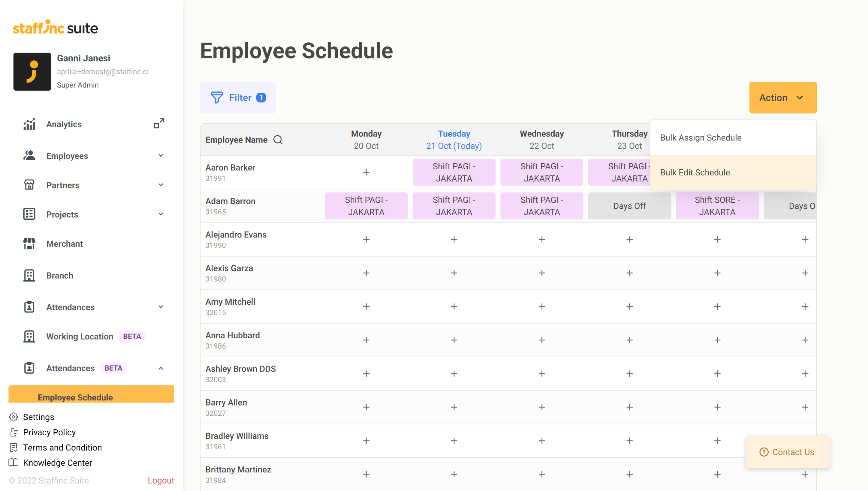Image resolution: width=868 pixels, height=491 pixels.
Task: Select Bulk Assign Schedule option
Action: click(x=701, y=138)
